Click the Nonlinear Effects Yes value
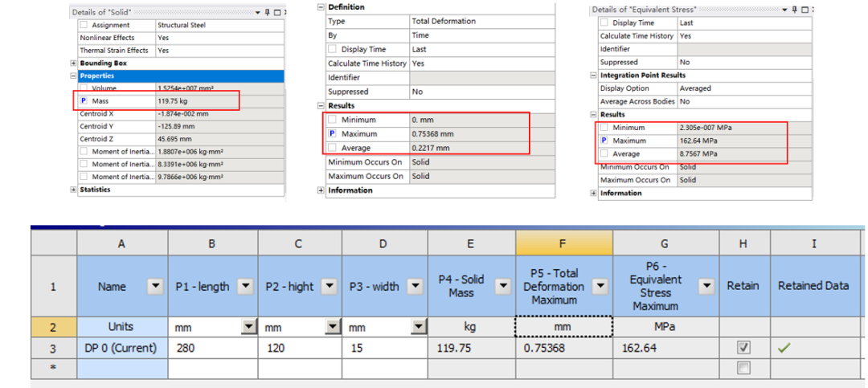 click(x=219, y=38)
